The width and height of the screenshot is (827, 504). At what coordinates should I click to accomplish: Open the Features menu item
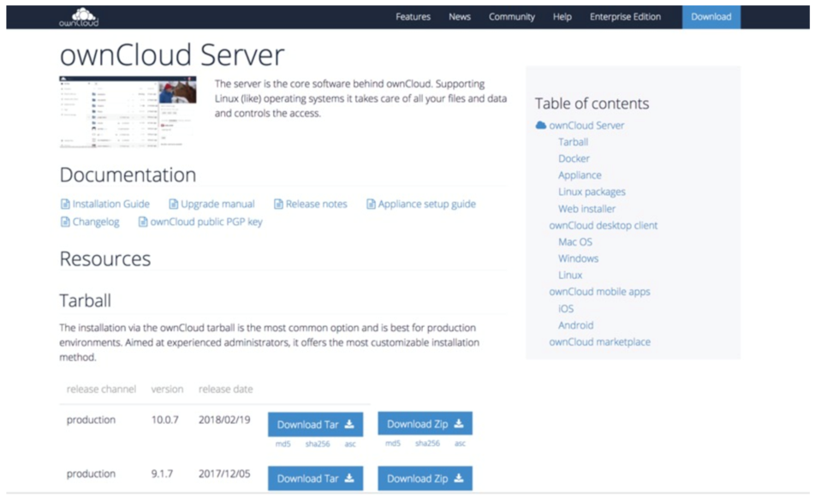click(413, 17)
